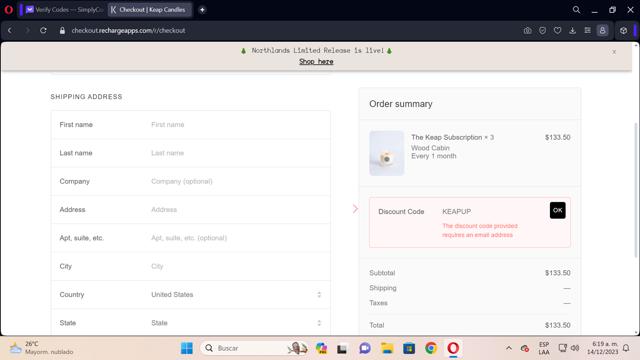
Task: Open Microsoft Store from taskbar
Action: pyautogui.click(x=409, y=348)
